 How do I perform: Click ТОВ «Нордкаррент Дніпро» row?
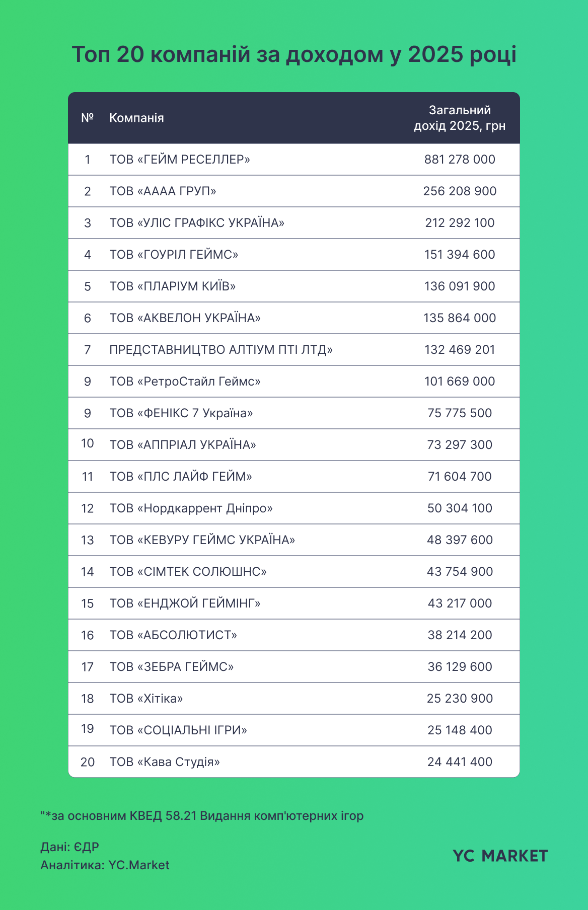tap(294, 508)
